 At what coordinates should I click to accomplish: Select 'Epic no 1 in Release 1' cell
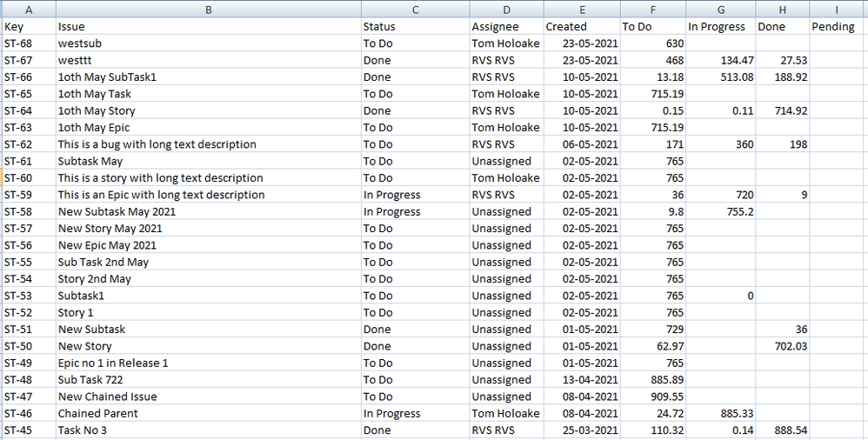[208, 363]
